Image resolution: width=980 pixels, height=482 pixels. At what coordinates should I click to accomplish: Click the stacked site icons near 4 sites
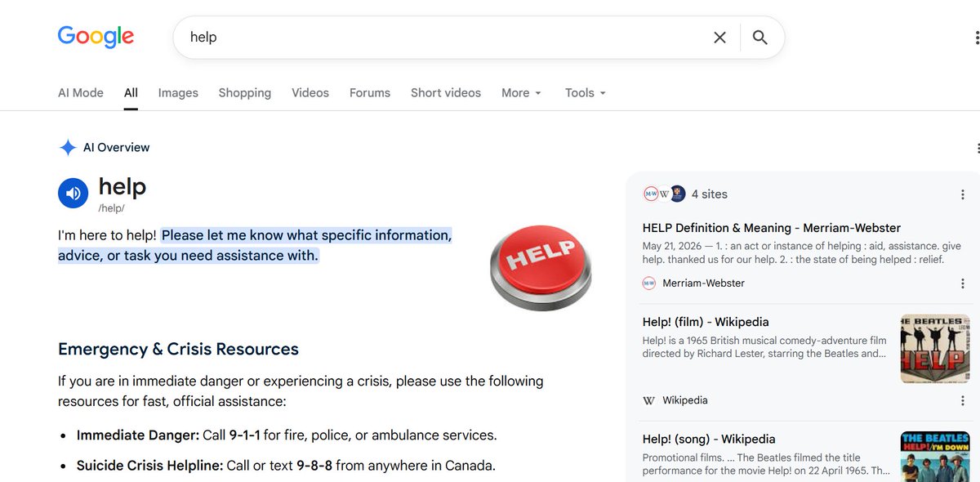pos(664,194)
